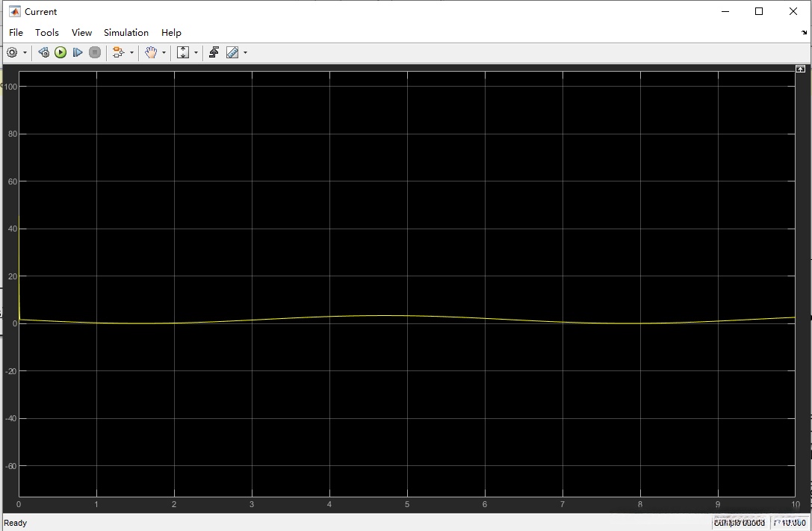Open the View menu

81,33
